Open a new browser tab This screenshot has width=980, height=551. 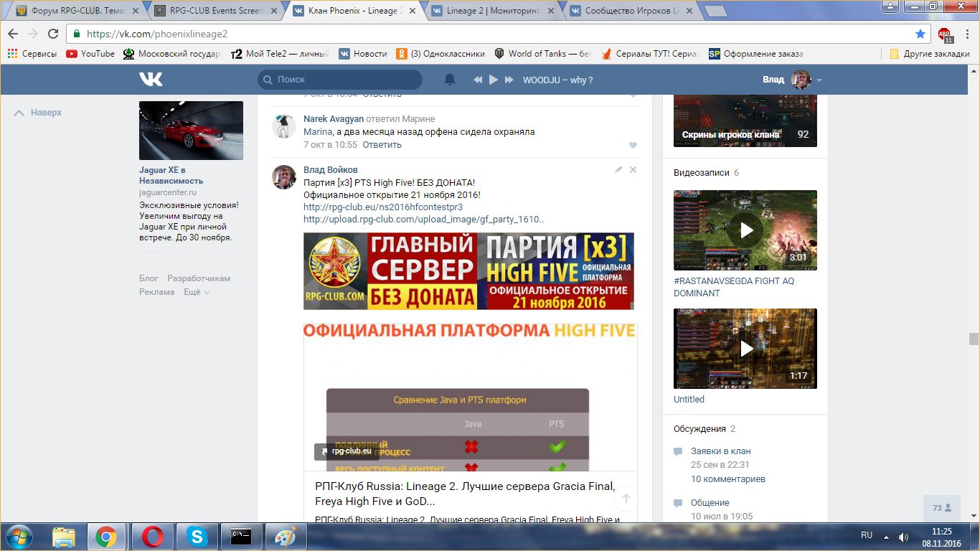[715, 11]
